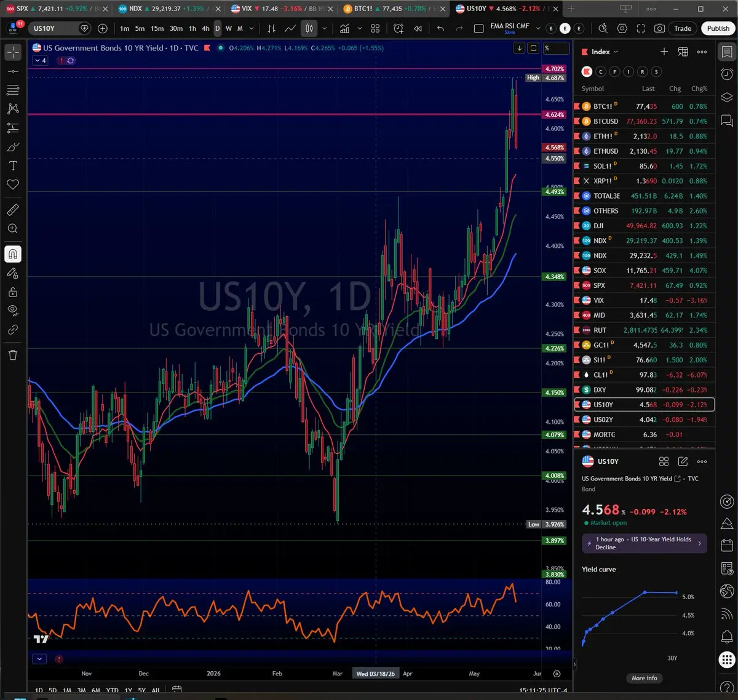This screenshot has height=700, width=738.
Task: Expand the chart type dropdown arrow
Action: tap(324, 28)
